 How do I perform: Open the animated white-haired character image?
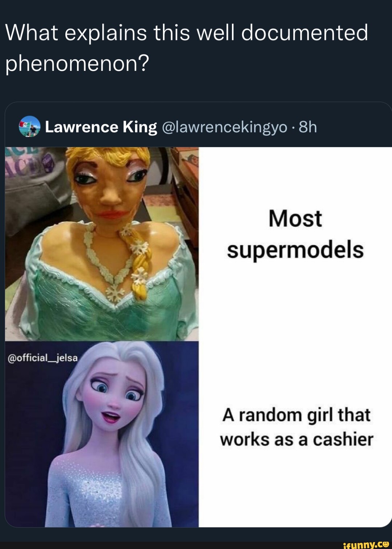(x=102, y=434)
